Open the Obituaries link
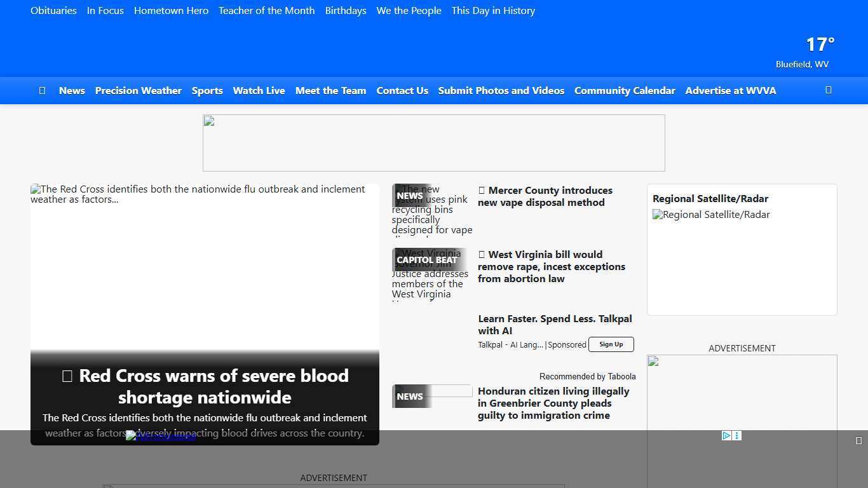 [x=53, y=10]
